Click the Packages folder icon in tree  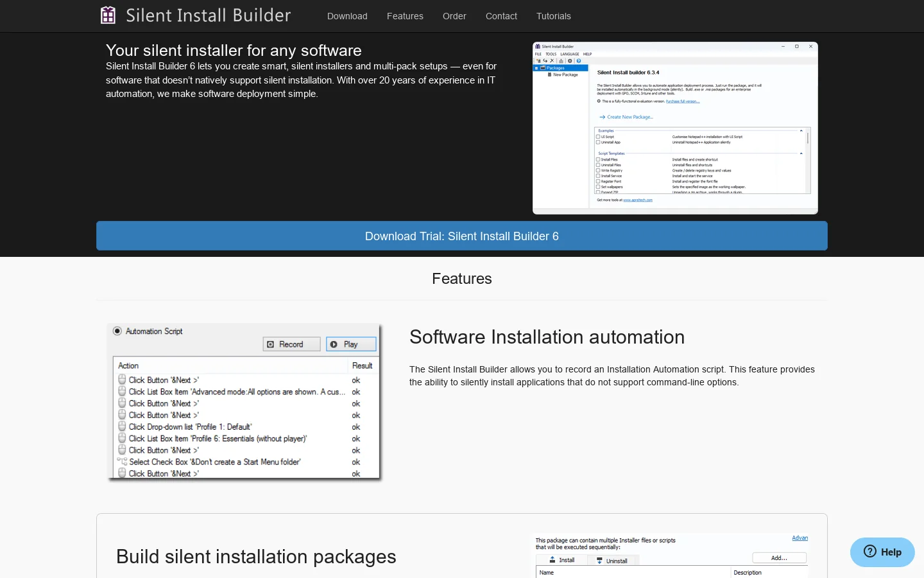click(x=543, y=67)
